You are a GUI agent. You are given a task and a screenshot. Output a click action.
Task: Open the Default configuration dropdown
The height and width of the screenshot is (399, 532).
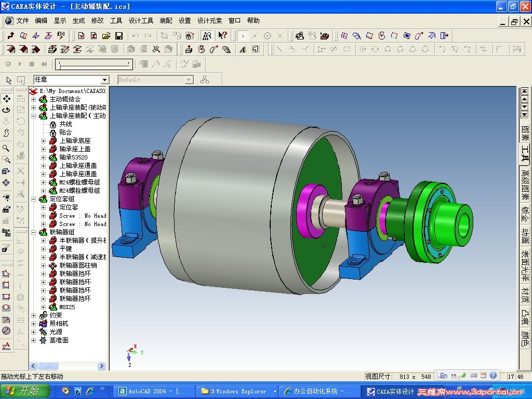(x=189, y=79)
